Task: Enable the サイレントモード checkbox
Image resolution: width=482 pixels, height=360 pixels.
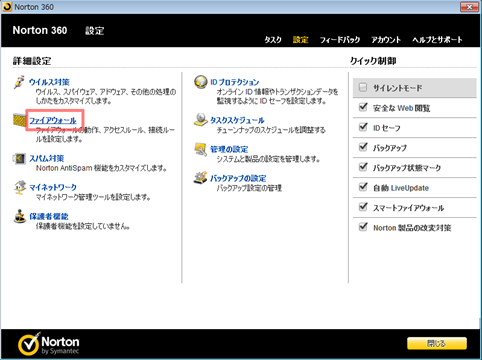Action: (363, 88)
